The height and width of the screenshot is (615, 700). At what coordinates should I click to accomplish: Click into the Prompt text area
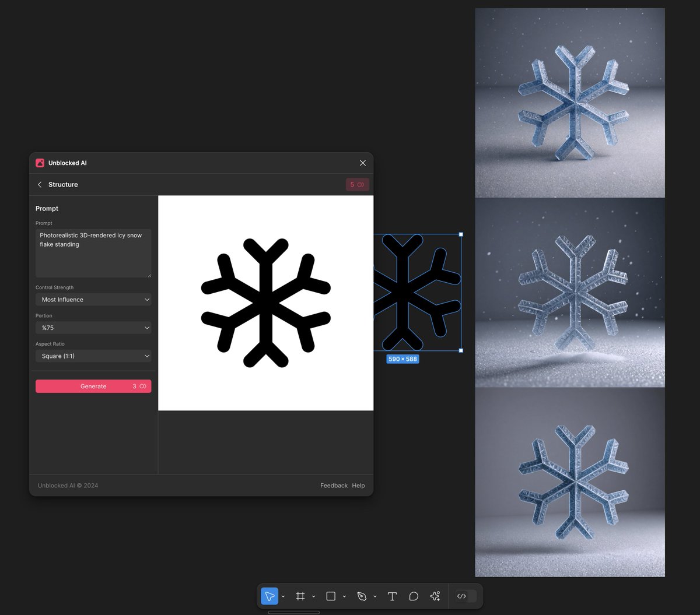93,253
